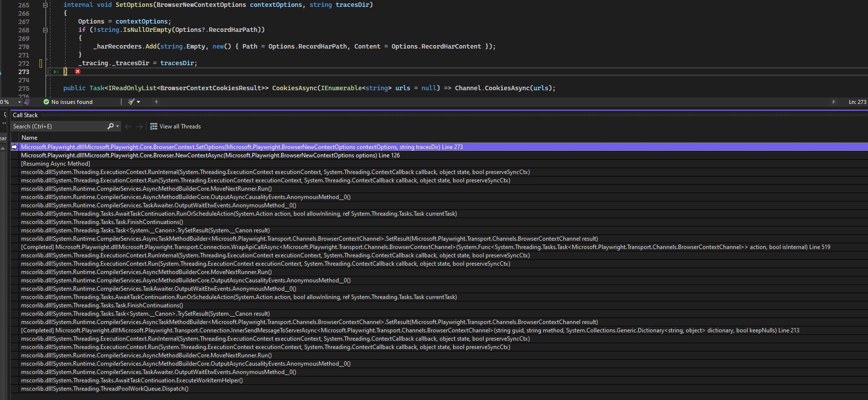Open the code cleanup broom icon

(131, 102)
